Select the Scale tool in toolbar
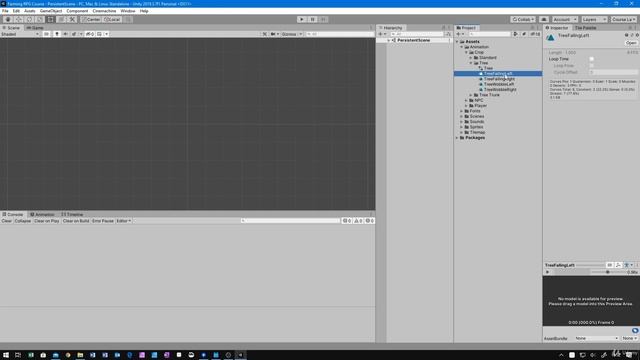This screenshot has width=640, height=360. 40,20
